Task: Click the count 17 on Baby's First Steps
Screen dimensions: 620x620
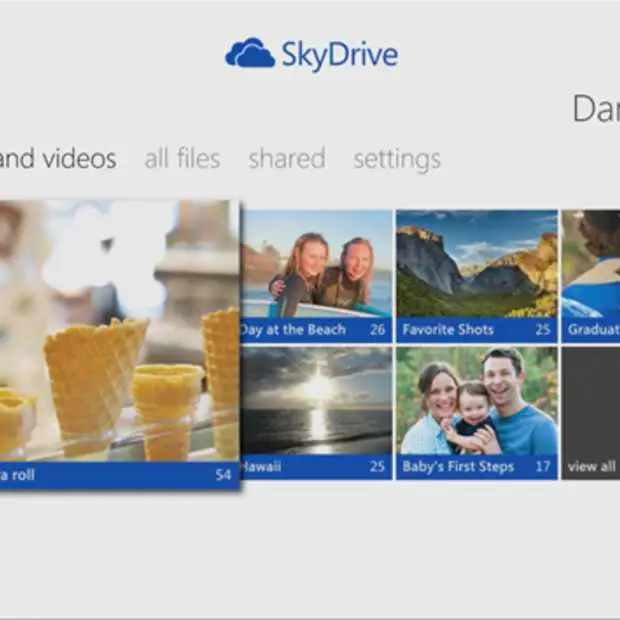Action: click(x=543, y=467)
